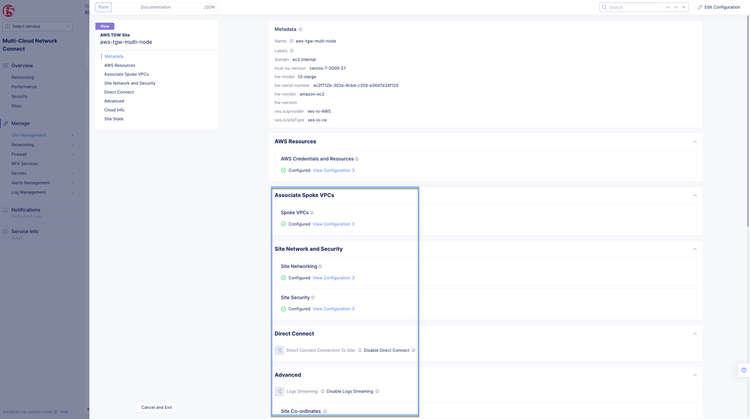
Task: Open the help widget icon at right edge
Action: (x=743, y=370)
